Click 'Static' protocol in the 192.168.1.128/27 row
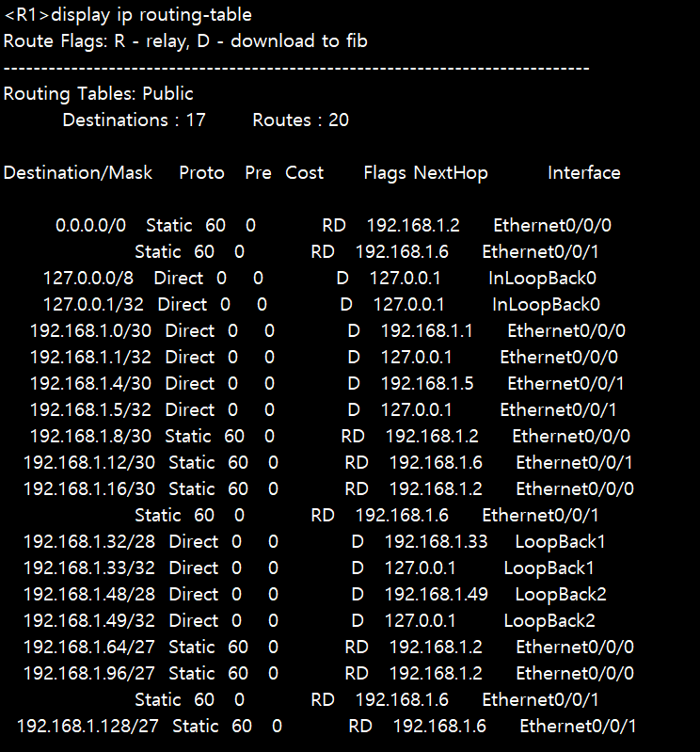 point(196,727)
